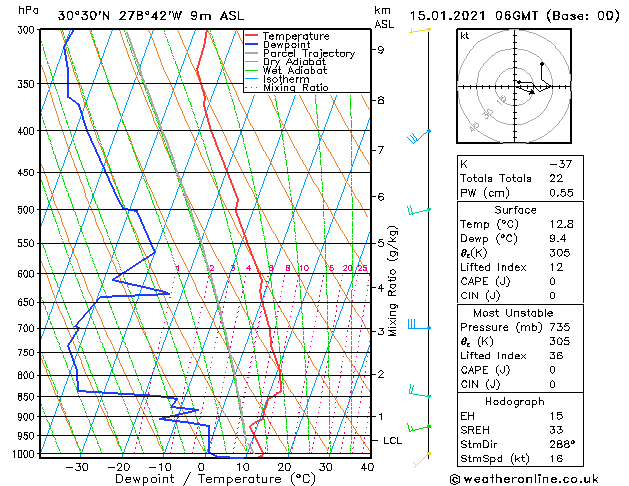The image size is (629, 486).
Task: Open the weatheronline.co.uk credit link
Action: 524,479
